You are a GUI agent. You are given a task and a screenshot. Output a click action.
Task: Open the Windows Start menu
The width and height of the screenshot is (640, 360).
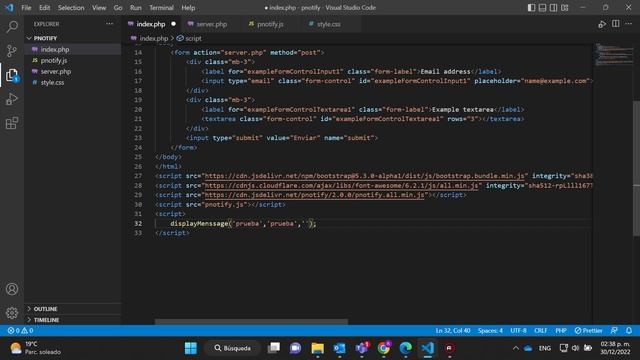point(191,348)
